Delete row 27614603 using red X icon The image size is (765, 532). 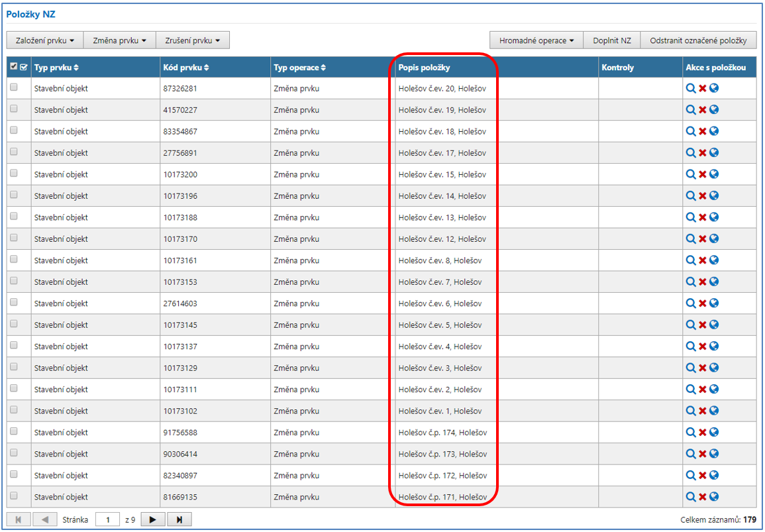(x=702, y=303)
